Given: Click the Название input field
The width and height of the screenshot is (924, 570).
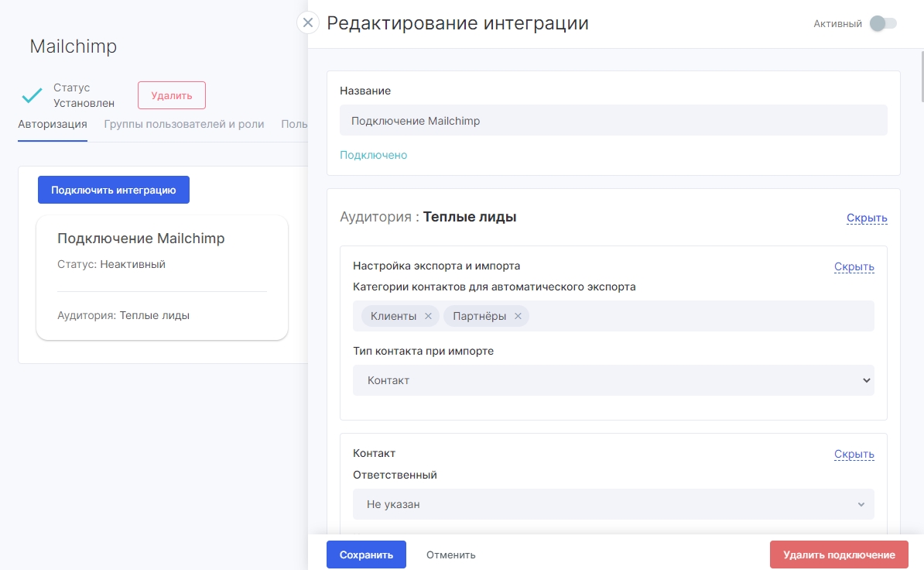Looking at the screenshot, I should point(613,121).
